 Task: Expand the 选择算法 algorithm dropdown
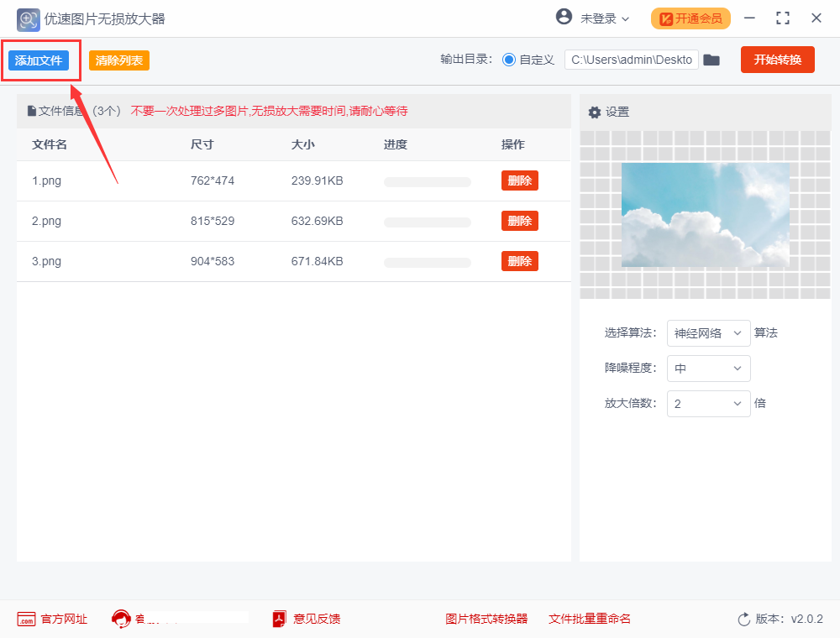[x=708, y=333]
